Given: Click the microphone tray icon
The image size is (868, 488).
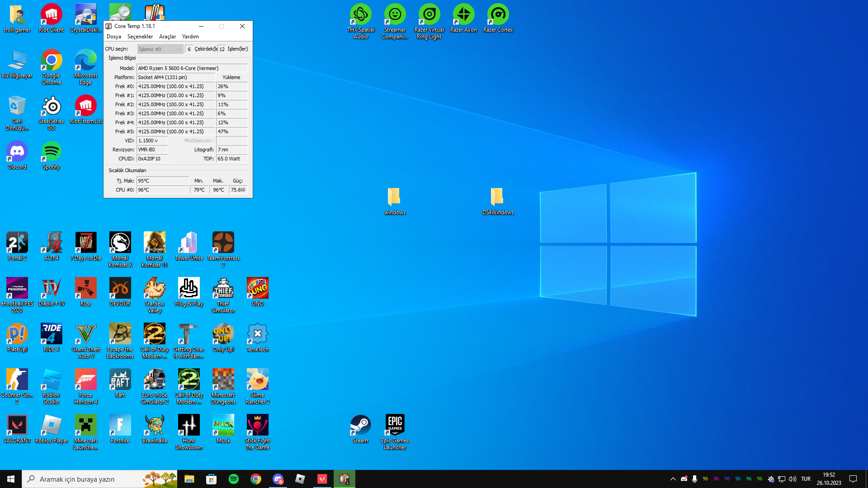Looking at the screenshot, I should pyautogui.click(x=694, y=479).
